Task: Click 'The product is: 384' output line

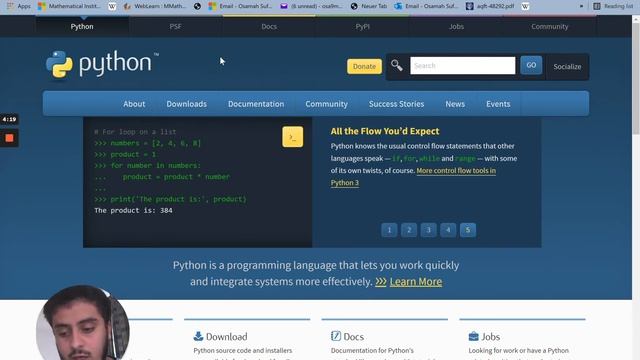Action: click(x=133, y=211)
